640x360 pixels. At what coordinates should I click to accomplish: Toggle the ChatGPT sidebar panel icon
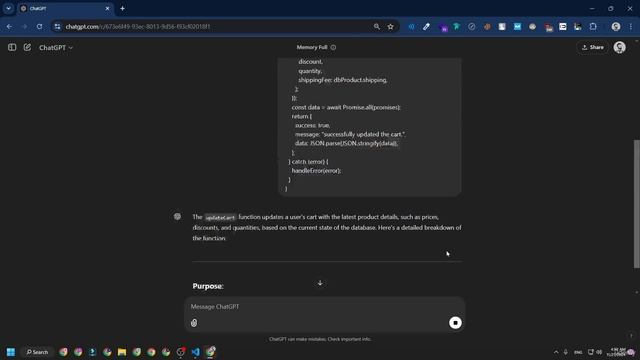pos(12,47)
